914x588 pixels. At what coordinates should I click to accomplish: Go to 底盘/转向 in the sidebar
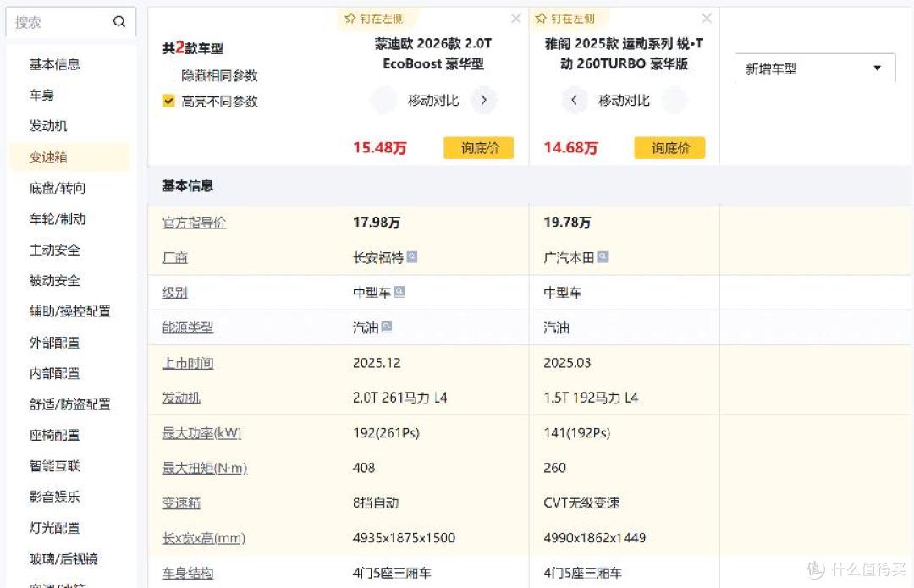[x=58, y=188]
